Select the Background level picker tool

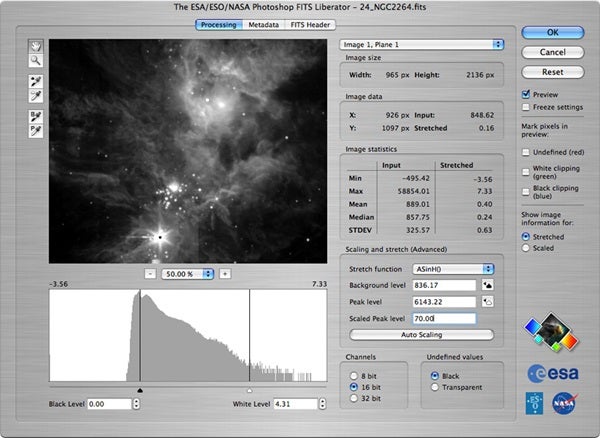point(36,116)
